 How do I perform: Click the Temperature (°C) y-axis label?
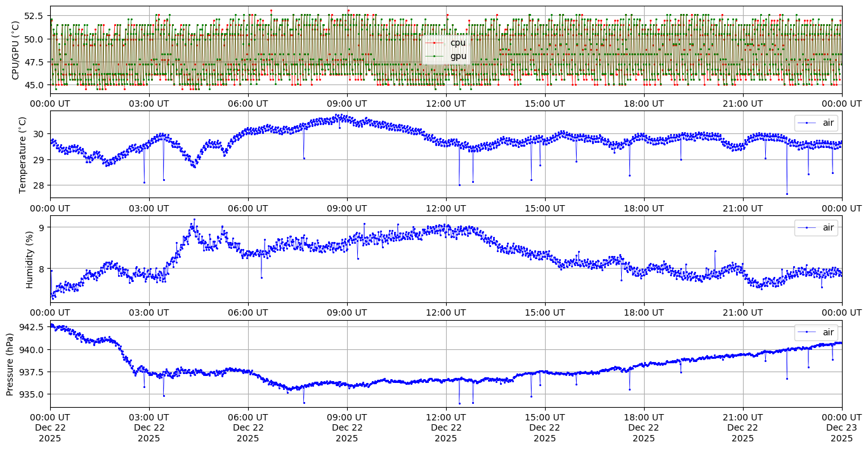pyautogui.click(x=23, y=154)
